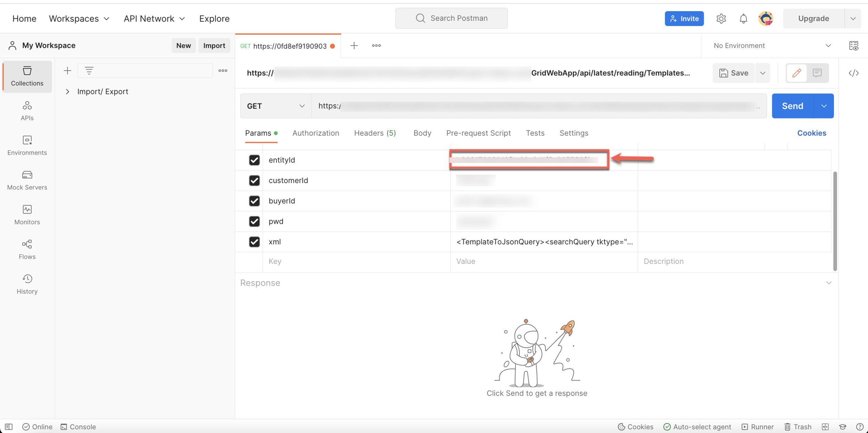Uncheck the pwd parameter checkbox
The image size is (868, 433).
coord(254,221)
